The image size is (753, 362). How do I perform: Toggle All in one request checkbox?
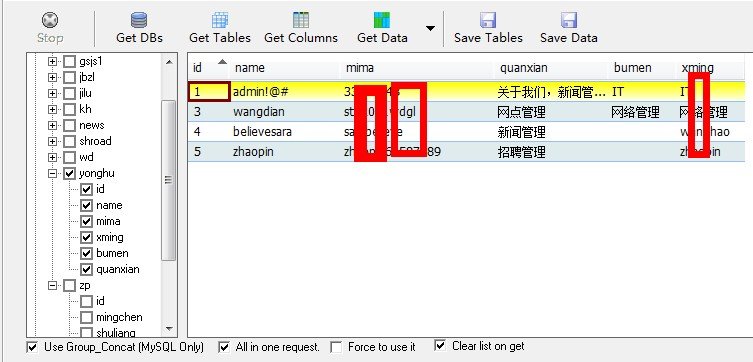pos(224,347)
